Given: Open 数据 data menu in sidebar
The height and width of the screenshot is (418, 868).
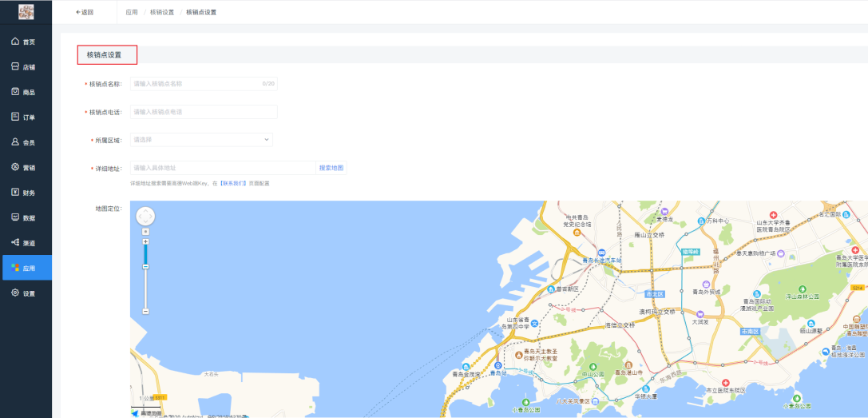Looking at the screenshot, I should pyautogui.click(x=26, y=217).
